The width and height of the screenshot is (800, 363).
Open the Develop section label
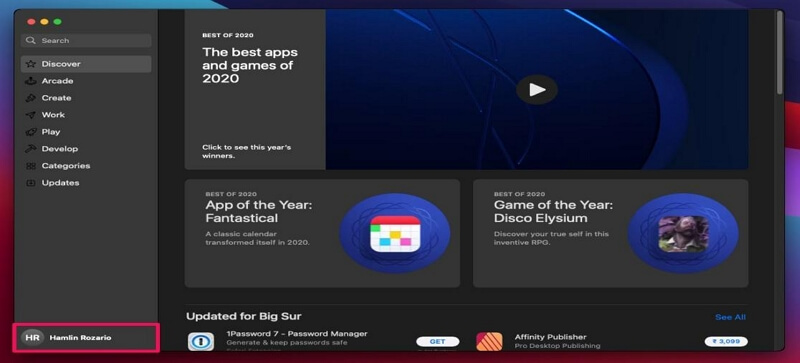(x=60, y=149)
